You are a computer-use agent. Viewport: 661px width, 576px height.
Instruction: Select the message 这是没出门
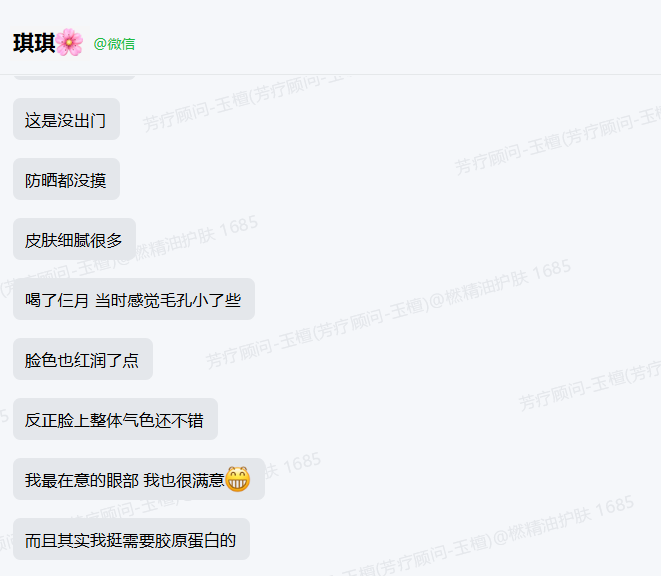pyautogui.click(x=66, y=119)
